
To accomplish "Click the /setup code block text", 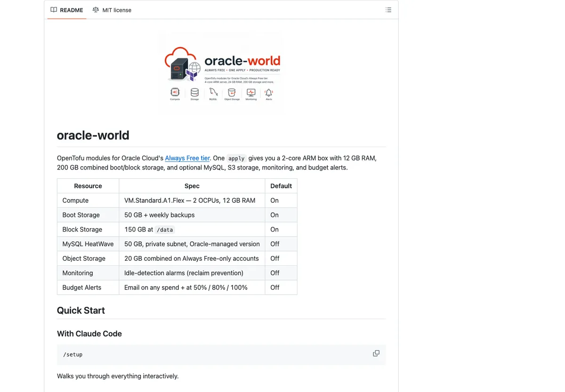I will pos(73,354).
